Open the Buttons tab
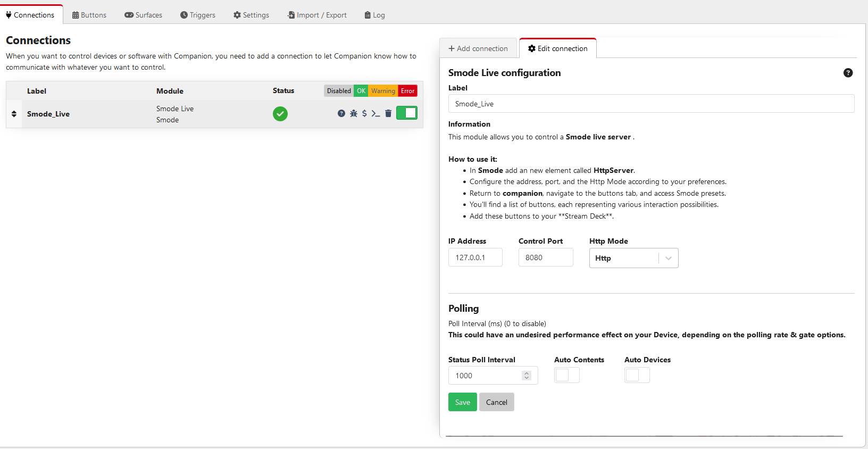The image size is (868, 449). pos(89,15)
